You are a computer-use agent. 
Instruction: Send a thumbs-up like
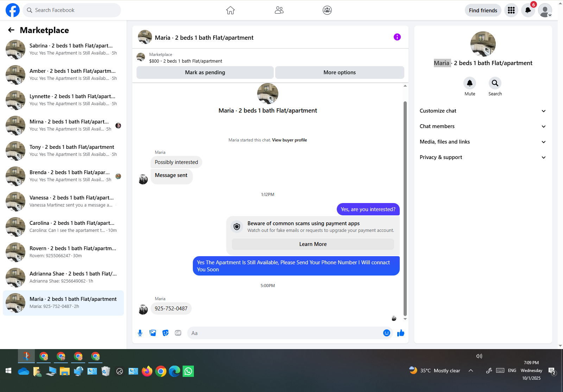point(401,333)
